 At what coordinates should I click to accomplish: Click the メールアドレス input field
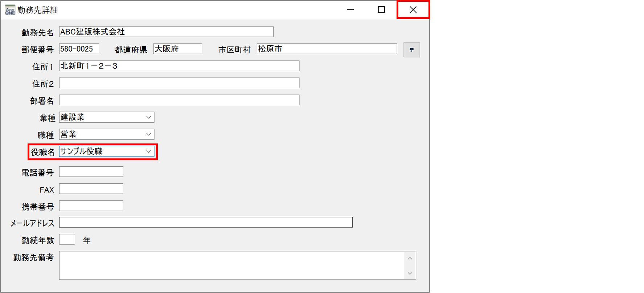pos(206,222)
